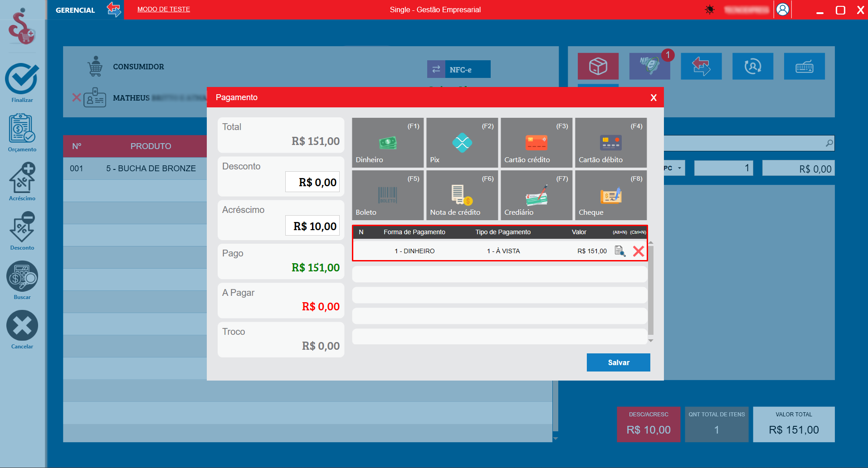Open the Orçamento clipboard icon
The image size is (868, 468).
tap(22, 128)
